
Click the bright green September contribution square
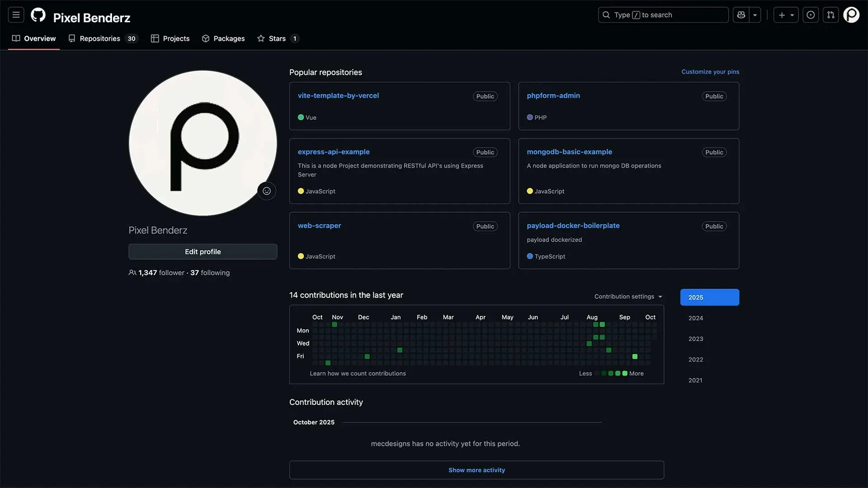(635, 357)
